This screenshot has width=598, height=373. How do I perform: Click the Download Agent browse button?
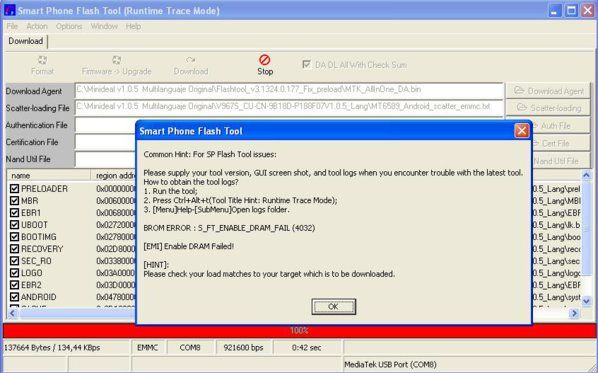(x=548, y=91)
